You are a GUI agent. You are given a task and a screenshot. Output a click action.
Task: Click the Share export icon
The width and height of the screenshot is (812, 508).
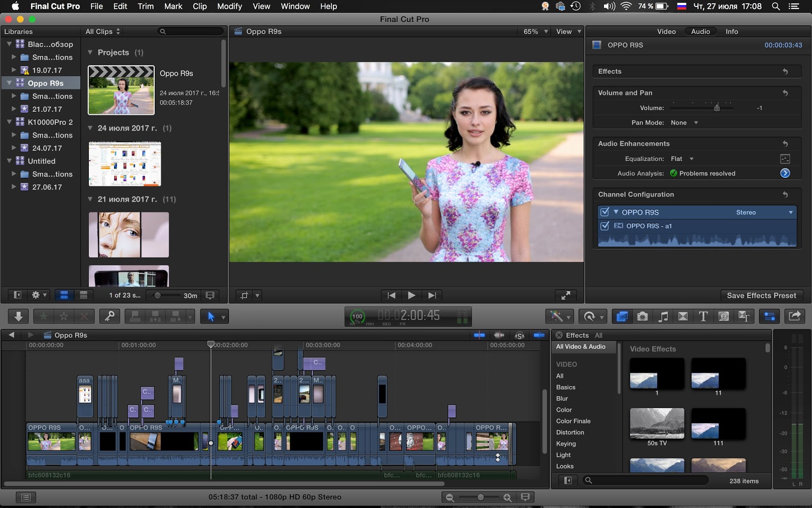coord(795,316)
